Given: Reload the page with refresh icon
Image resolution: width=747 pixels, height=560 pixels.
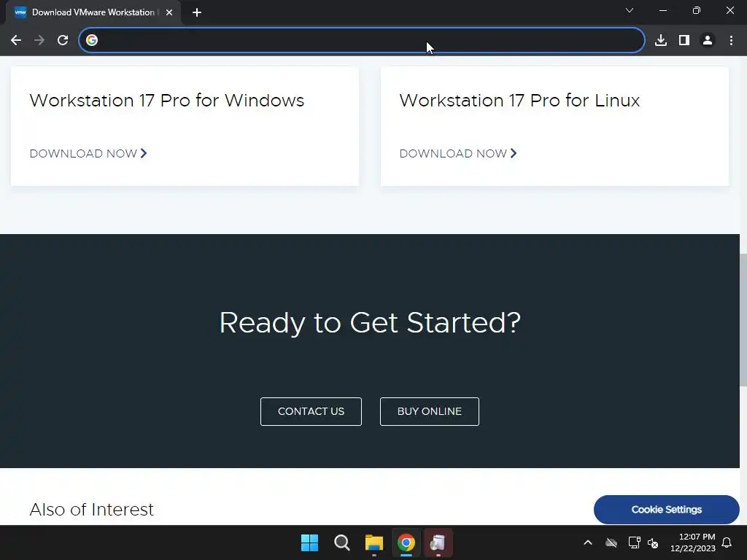Looking at the screenshot, I should pos(63,40).
